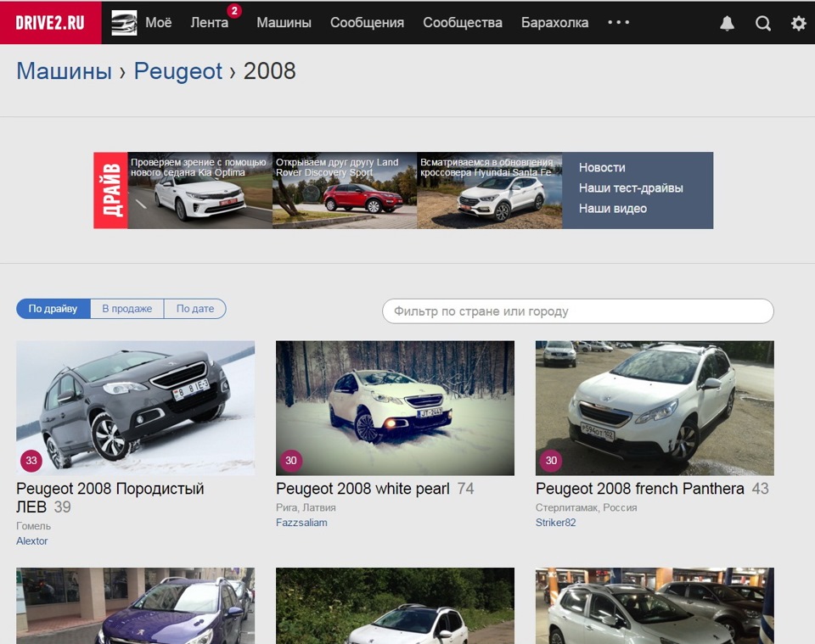This screenshot has width=815, height=644.
Task: Open the blue Peugeot photo in second row
Action: coord(136,606)
